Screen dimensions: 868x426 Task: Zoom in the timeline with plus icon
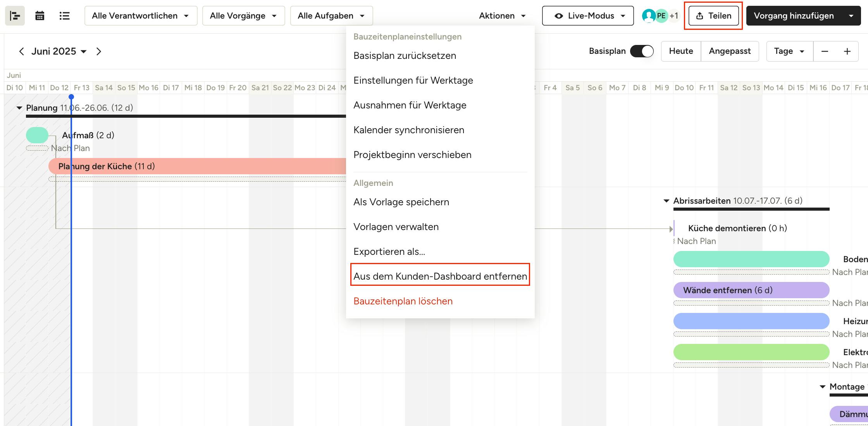click(847, 52)
